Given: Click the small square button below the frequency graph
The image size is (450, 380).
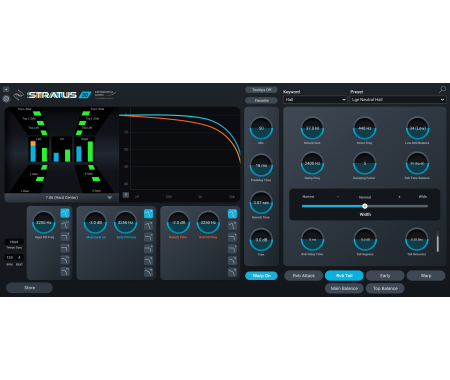Looking at the screenshot, I should coord(126,195).
